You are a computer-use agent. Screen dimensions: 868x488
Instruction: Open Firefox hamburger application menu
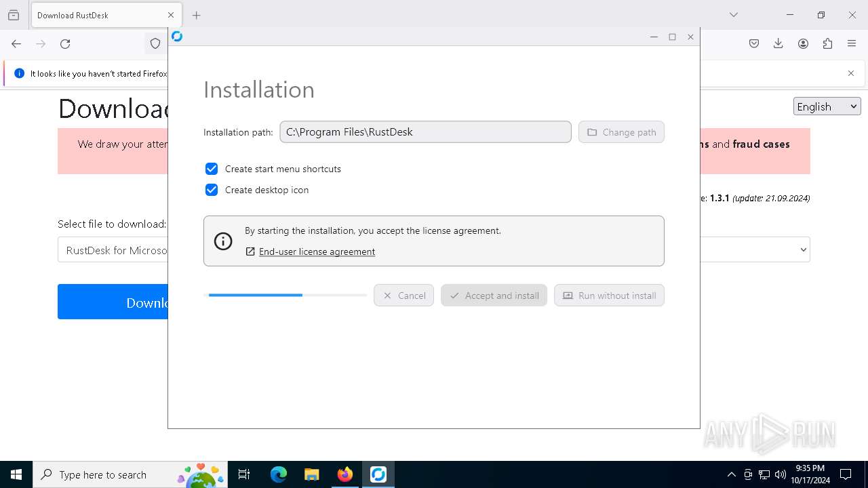point(852,44)
